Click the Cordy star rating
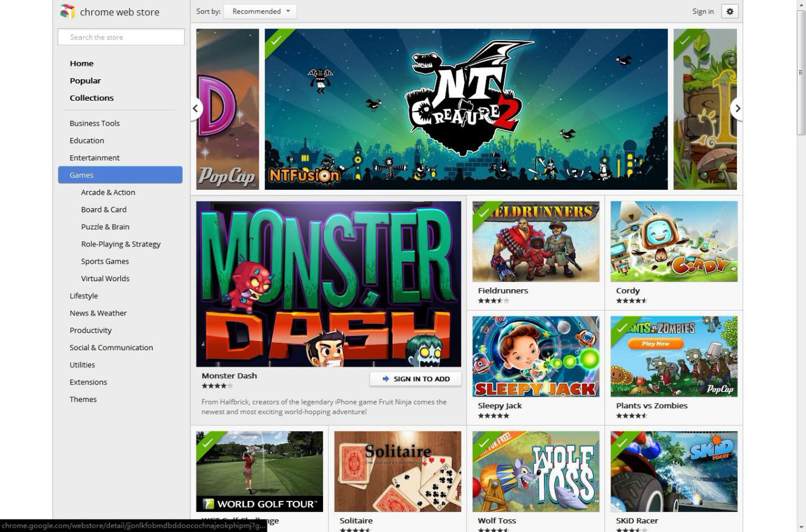The image size is (806, 532). 631,301
